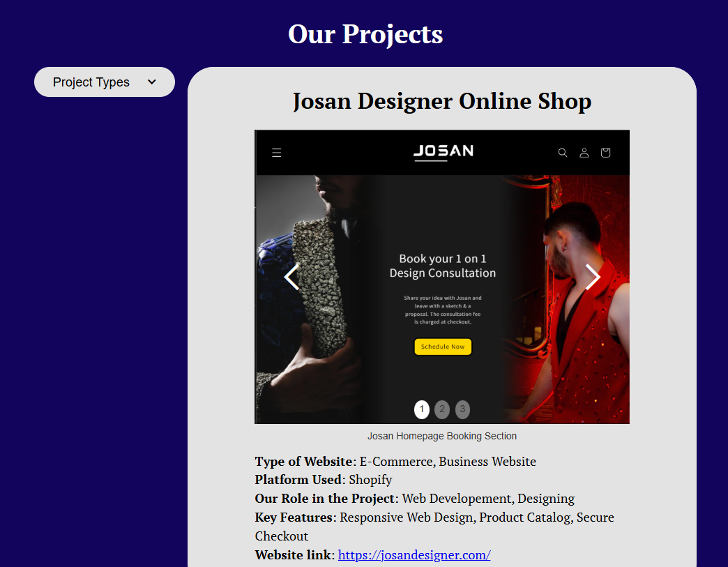Click the consultation fee description paragraph
The height and width of the screenshot is (567, 728).
coord(443,310)
